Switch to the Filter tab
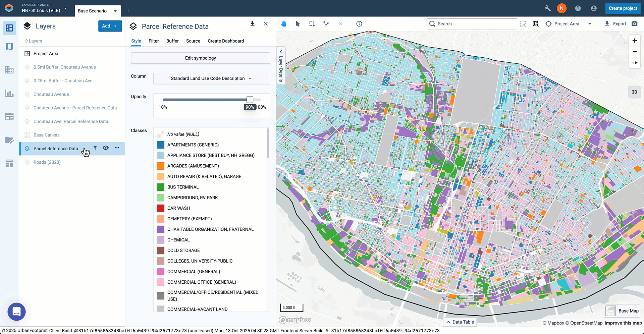The image size is (644, 334). 154,41
